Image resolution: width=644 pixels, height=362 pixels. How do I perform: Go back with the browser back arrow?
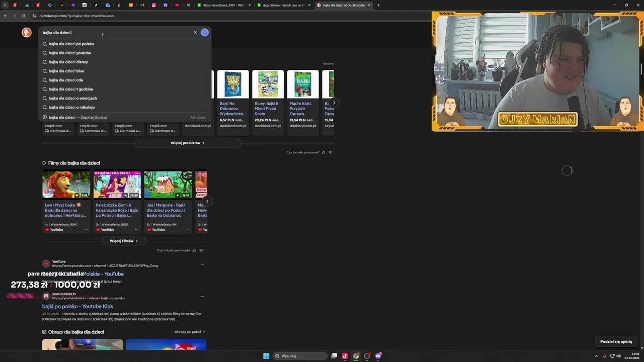click(x=6, y=16)
